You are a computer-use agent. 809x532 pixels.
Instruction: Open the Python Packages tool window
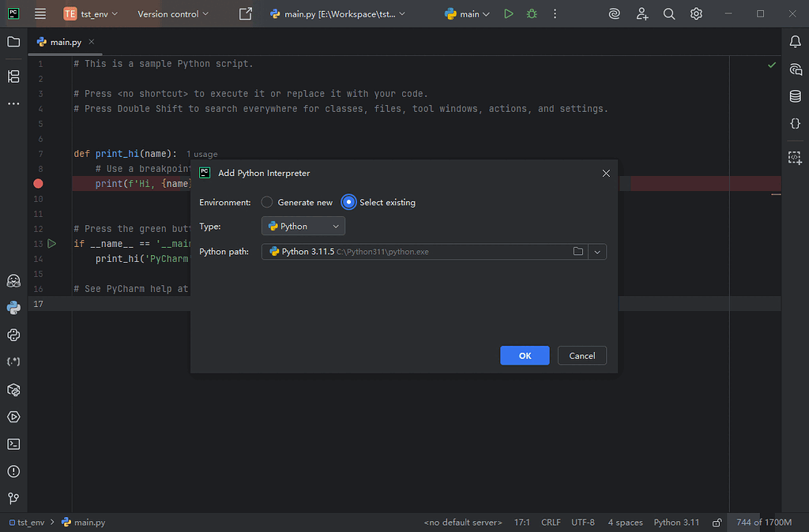pyautogui.click(x=13, y=390)
